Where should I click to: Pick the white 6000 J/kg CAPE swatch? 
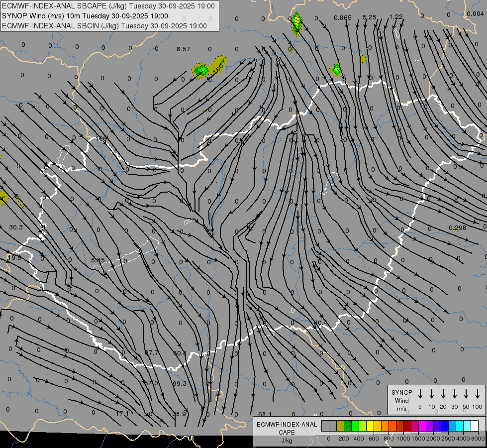point(475,426)
